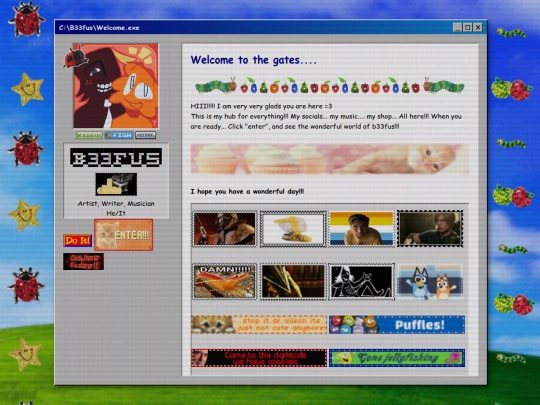Click 'I hope you have a wonderful day!!' text
The image size is (540, 405).
(x=247, y=191)
